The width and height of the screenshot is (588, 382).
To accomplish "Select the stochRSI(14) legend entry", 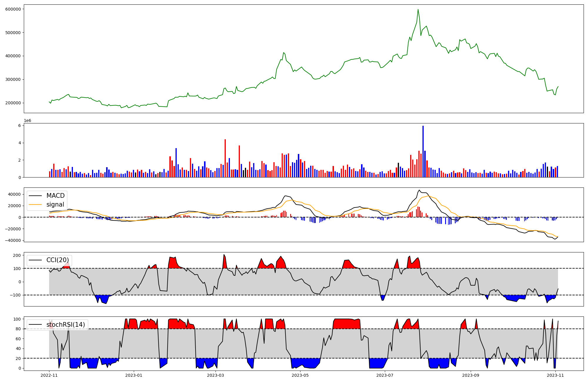I will 65,325.
